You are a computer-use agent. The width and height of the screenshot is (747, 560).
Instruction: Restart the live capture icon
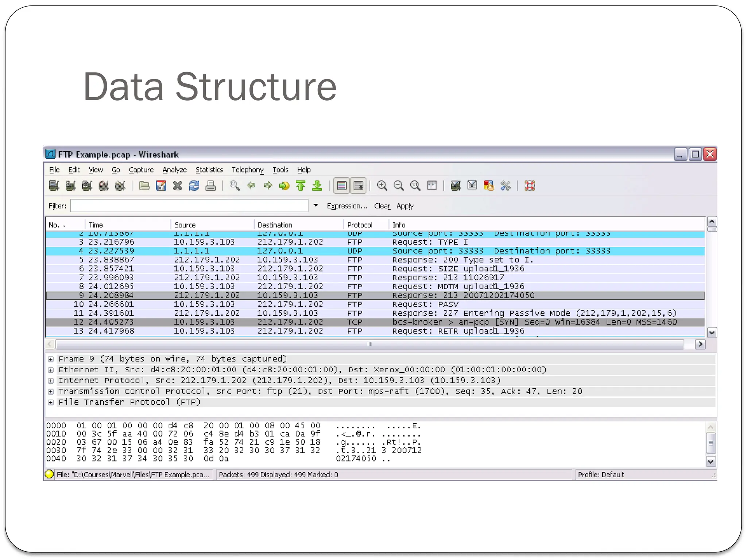(x=120, y=186)
